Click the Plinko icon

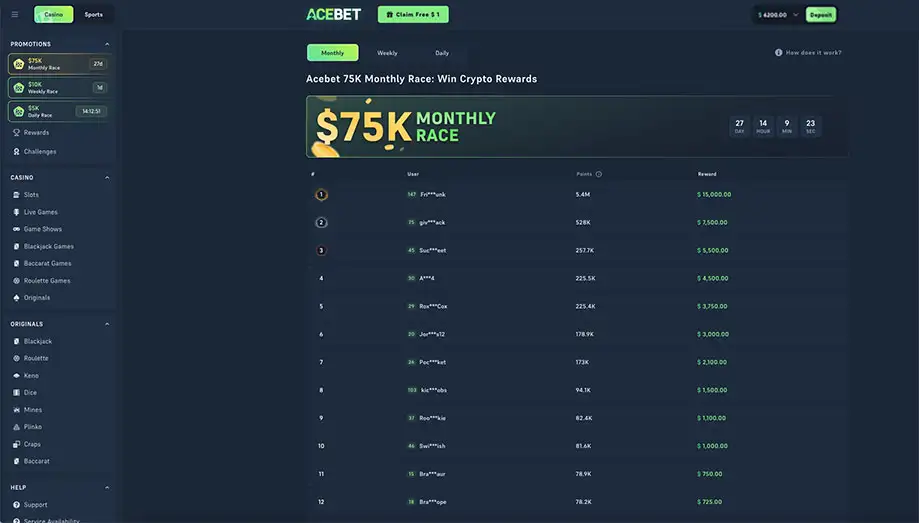pyautogui.click(x=16, y=427)
